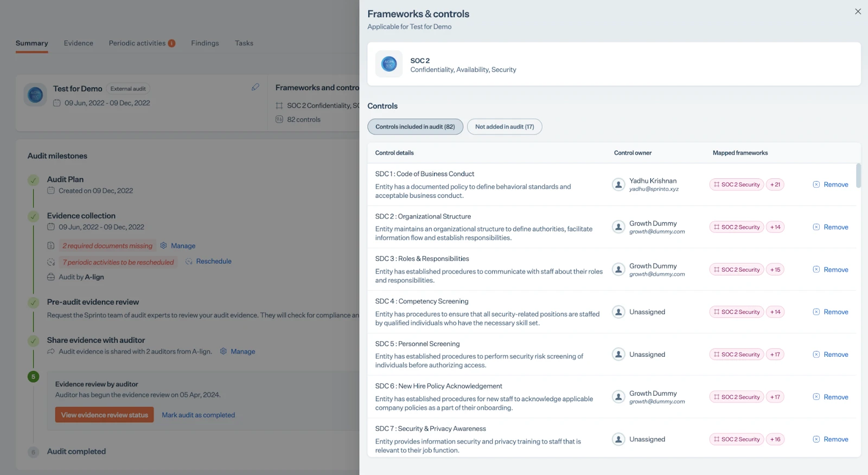Click the reschedule icon for periodic activities
868x475 pixels.
point(189,261)
